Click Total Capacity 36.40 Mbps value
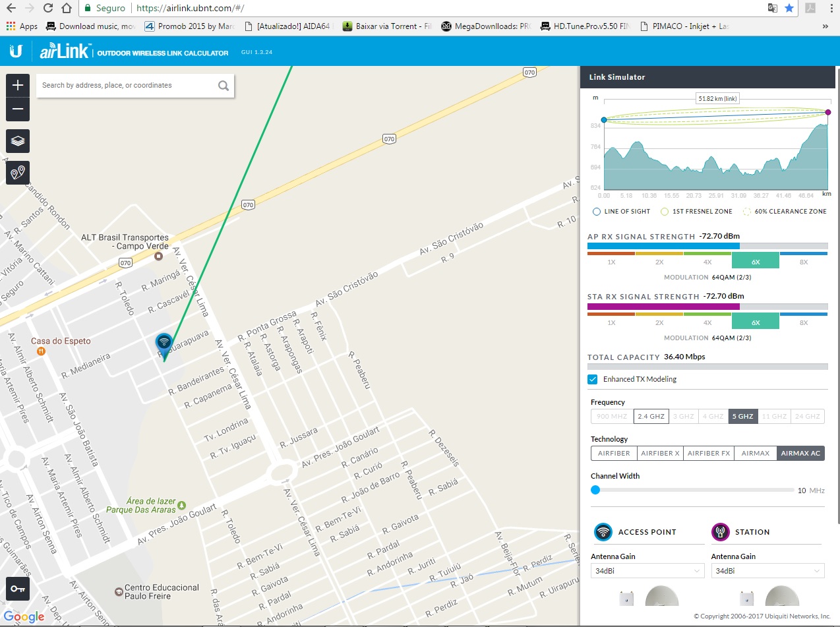 (684, 357)
